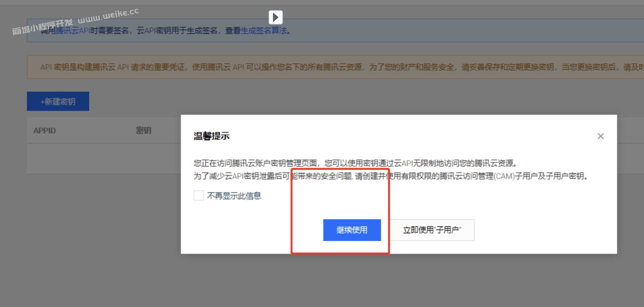Choose 立即使用"子用户" button
644x307 pixels.
click(x=432, y=230)
